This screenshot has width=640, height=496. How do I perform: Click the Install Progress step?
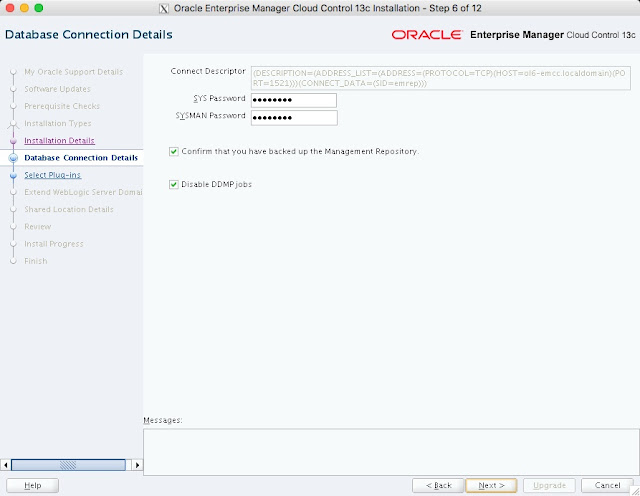pyautogui.click(x=53, y=244)
